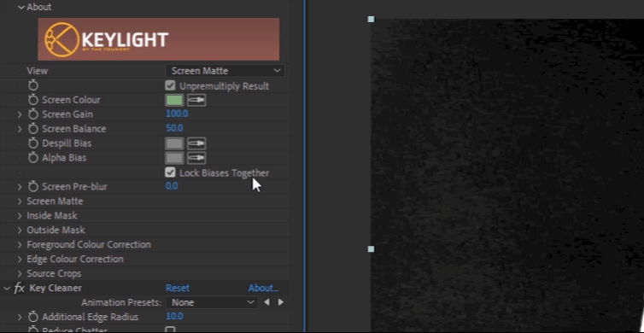644x333 pixels.
Task: Expand Screen Pre-blur property
Action: click(20, 186)
